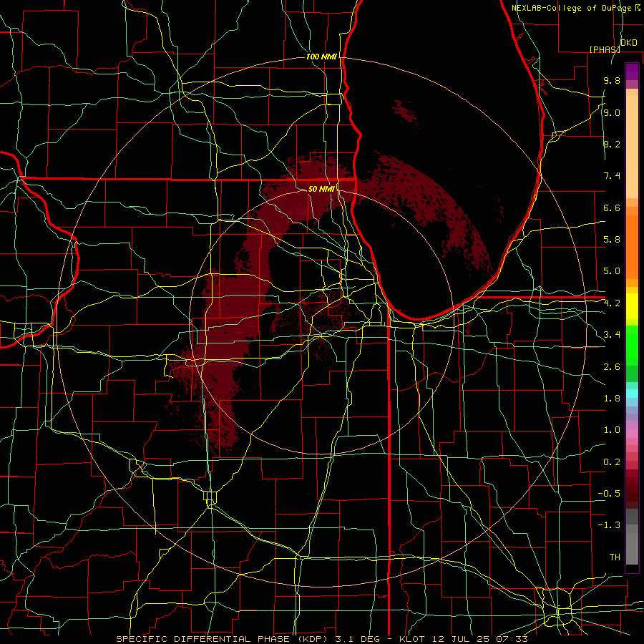Click the 100 NMI range ring label
The image size is (644, 644).
point(321,57)
